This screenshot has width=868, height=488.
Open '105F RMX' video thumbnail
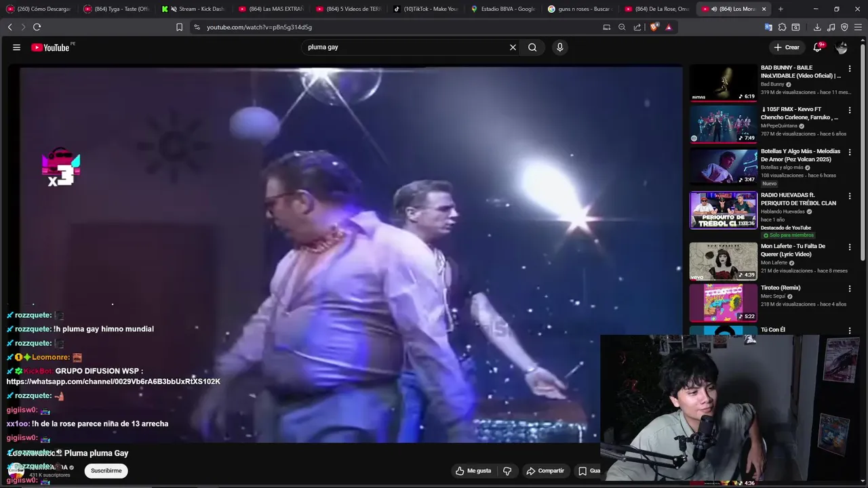(724, 124)
